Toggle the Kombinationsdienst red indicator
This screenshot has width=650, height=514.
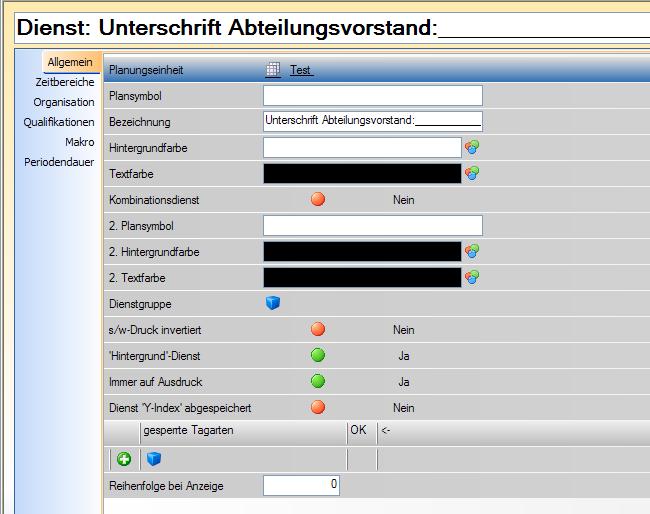click(318, 199)
